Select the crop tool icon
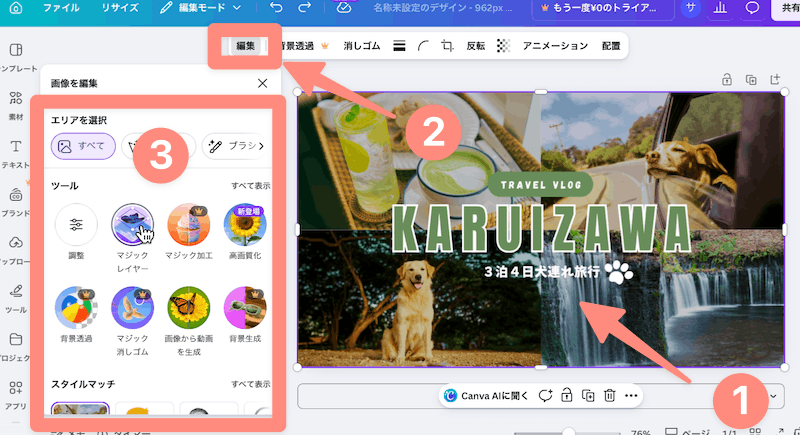This screenshot has width=800, height=435. click(x=447, y=46)
